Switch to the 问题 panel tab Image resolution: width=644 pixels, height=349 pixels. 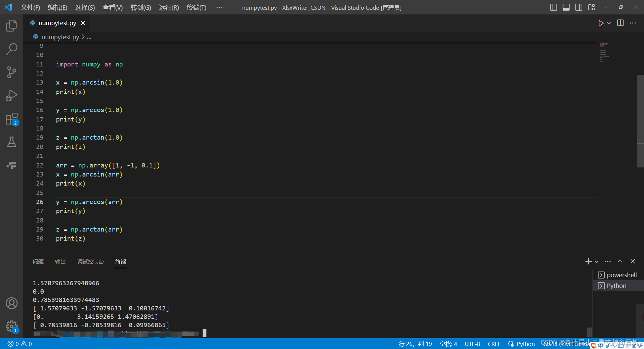click(x=38, y=261)
